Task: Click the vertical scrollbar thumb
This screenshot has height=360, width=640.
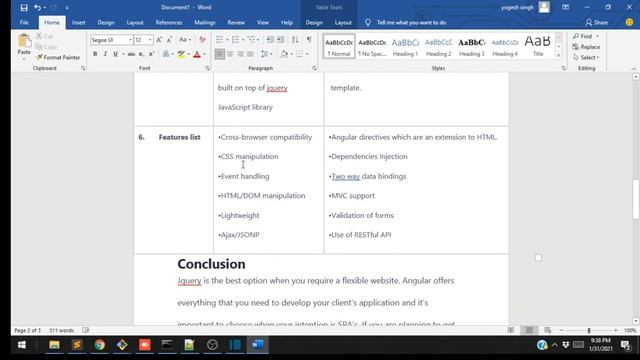Action: tap(636, 200)
